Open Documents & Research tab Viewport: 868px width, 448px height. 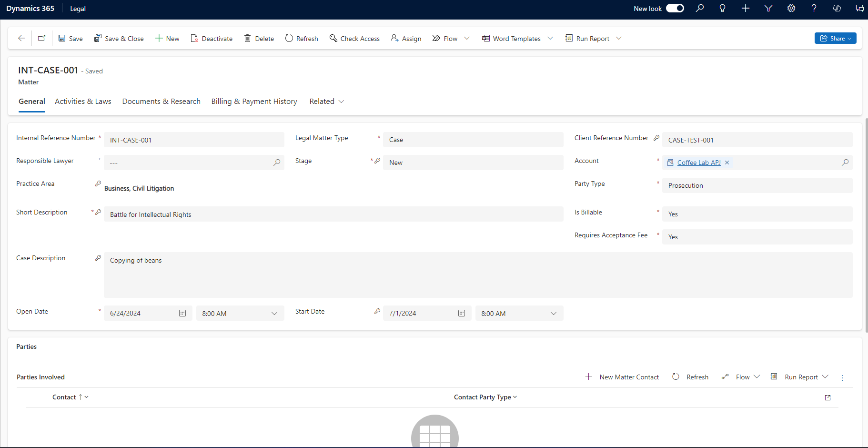tap(161, 102)
